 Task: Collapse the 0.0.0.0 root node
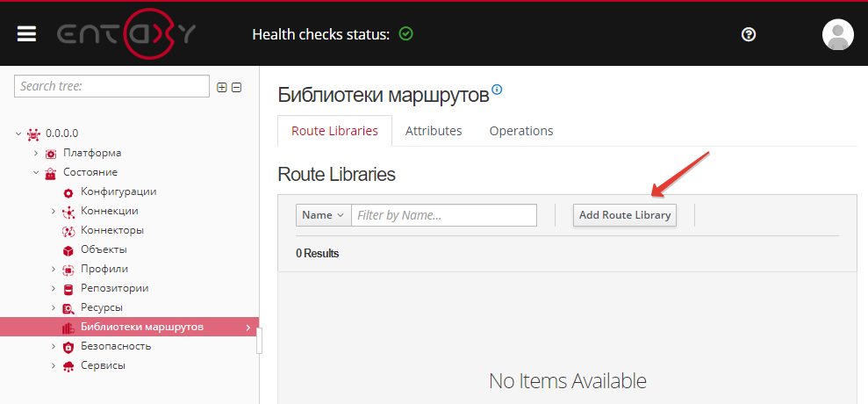click(18, 133)
